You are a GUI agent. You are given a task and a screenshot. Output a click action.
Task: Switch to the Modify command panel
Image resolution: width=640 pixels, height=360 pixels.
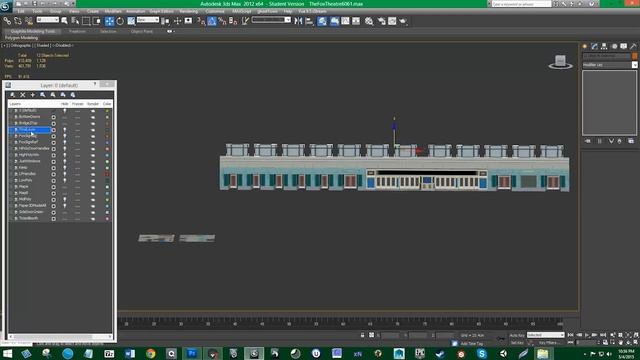[594, 46]
